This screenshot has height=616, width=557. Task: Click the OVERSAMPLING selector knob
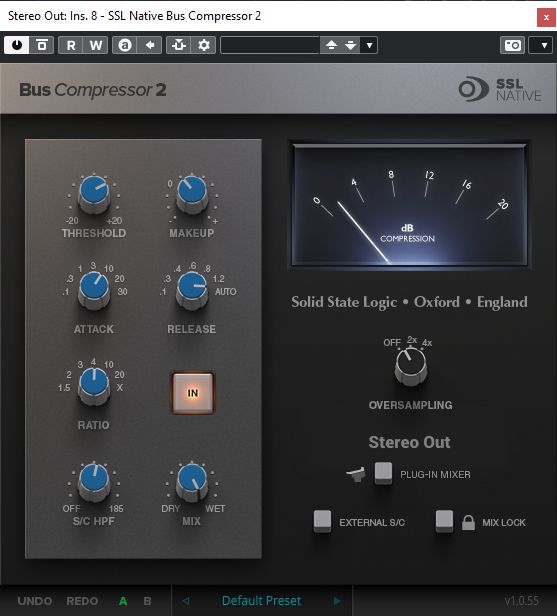tap(410, 366)
